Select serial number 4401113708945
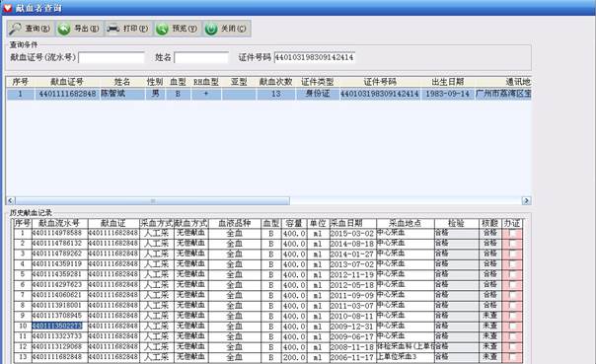 (59, 316)
